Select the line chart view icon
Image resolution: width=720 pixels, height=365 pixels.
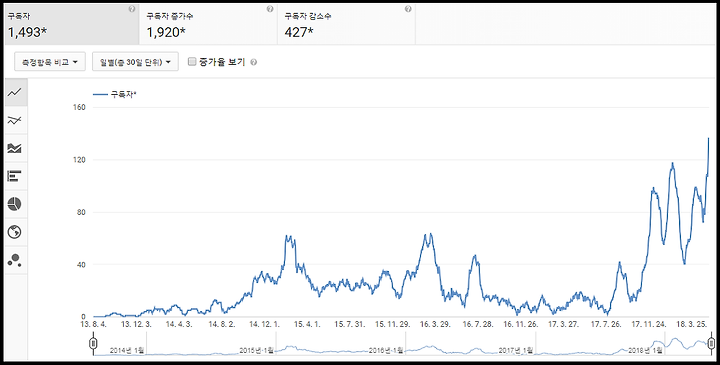[15, 93]
